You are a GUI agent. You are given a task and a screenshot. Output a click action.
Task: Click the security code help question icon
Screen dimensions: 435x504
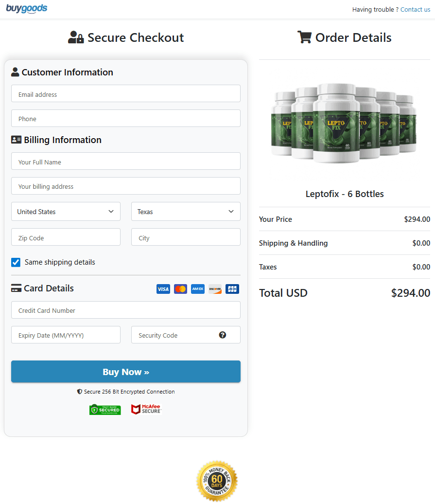[x=223, y=335]
